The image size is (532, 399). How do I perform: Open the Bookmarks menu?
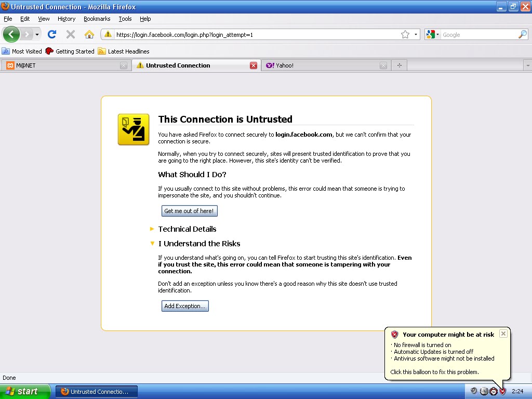(97, 19)
